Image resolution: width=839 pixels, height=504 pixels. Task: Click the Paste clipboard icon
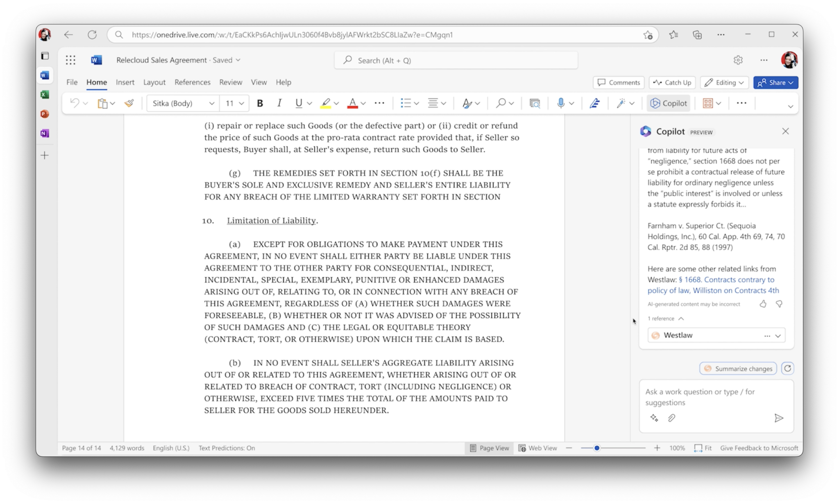(102, 103)
